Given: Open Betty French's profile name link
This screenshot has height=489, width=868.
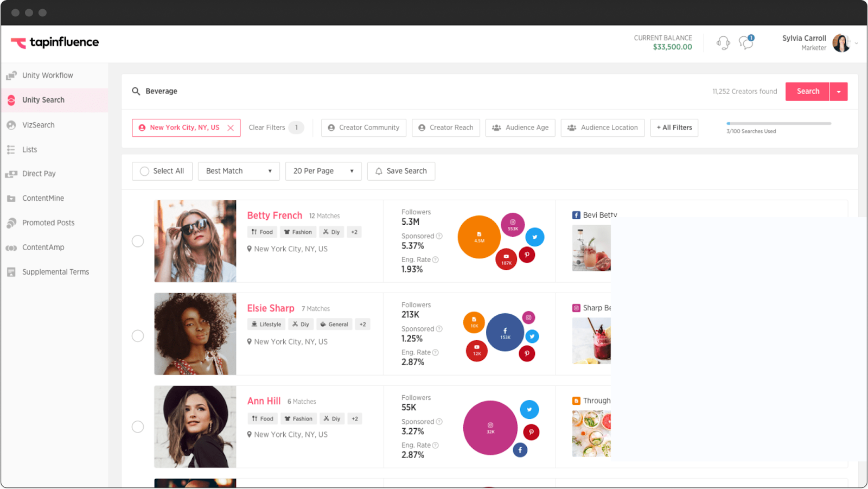Looking at the screenshot, I should pos(275,215).
